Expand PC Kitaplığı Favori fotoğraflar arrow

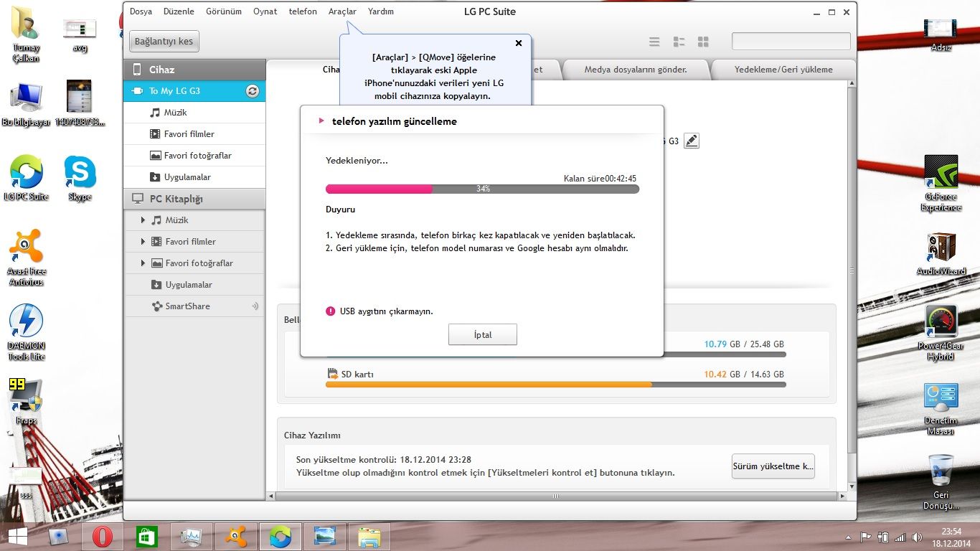pyautogui.click(x=143, y=263)
